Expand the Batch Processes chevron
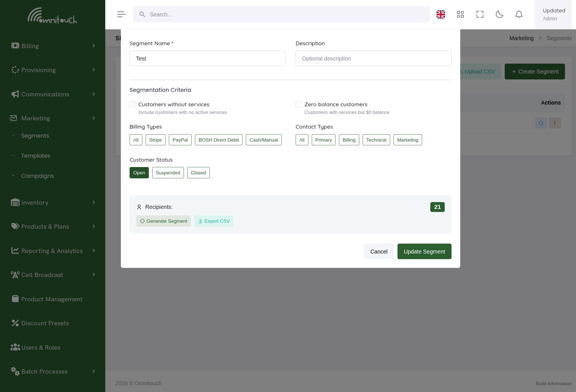Image resolution: width=576 pixels, height=392 pixels. click(94, 371)
